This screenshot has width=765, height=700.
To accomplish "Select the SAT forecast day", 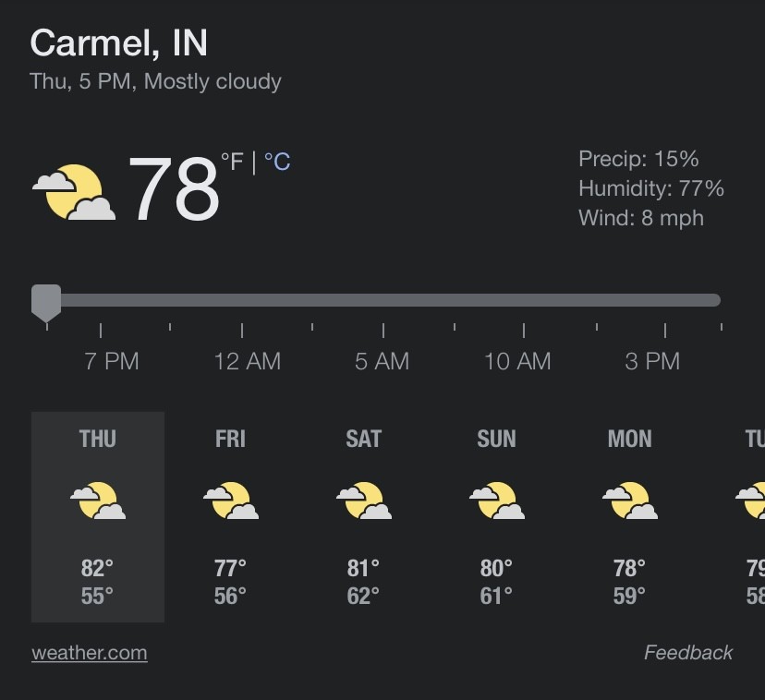I will pyautogui.click(x=364, y=439).
